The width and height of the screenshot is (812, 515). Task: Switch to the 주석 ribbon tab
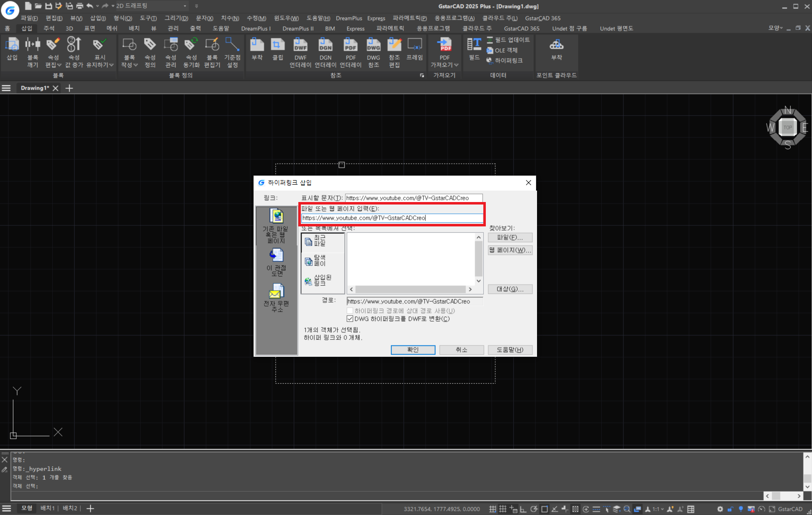(x=49, y=28)
